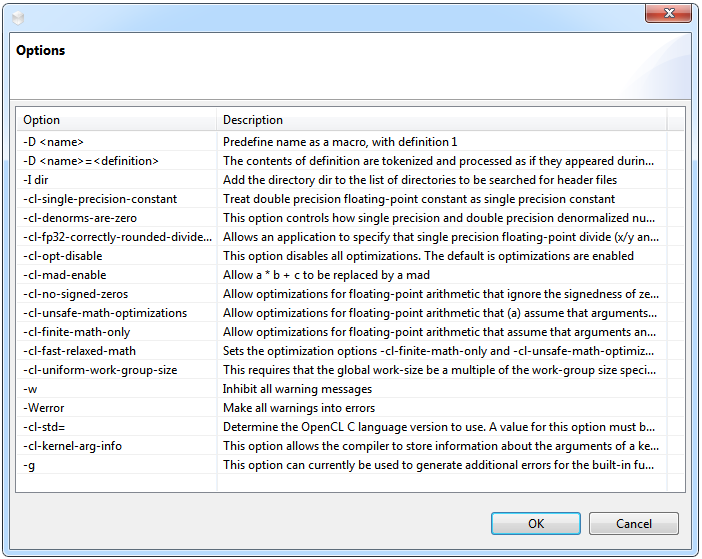Select the -cl-opt-disable option
702x559 pixels.
pos(63,256)
